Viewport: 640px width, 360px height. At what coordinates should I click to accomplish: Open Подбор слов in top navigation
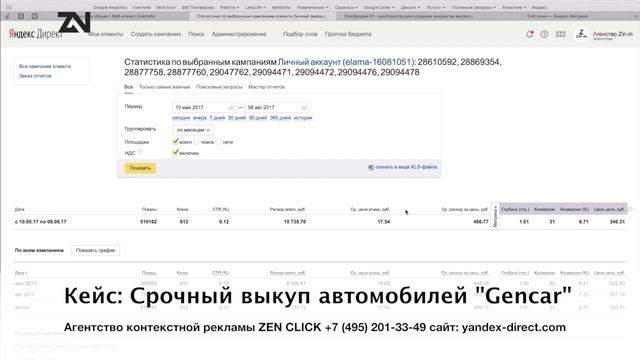pos(300,34)
